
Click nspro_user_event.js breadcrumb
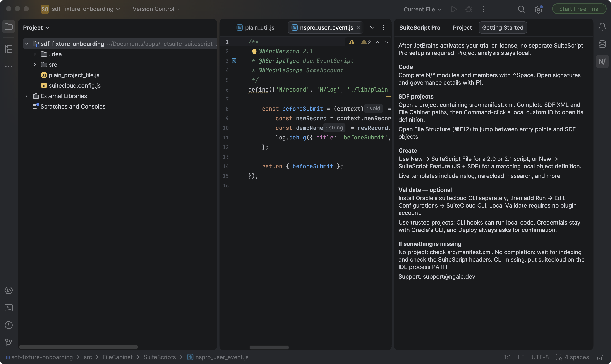click(218, 357)
